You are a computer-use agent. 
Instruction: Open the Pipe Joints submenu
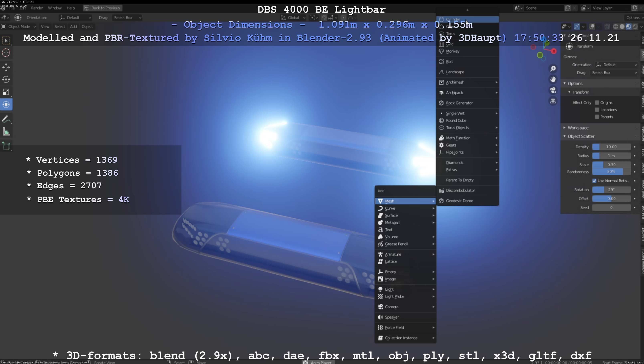468,152
